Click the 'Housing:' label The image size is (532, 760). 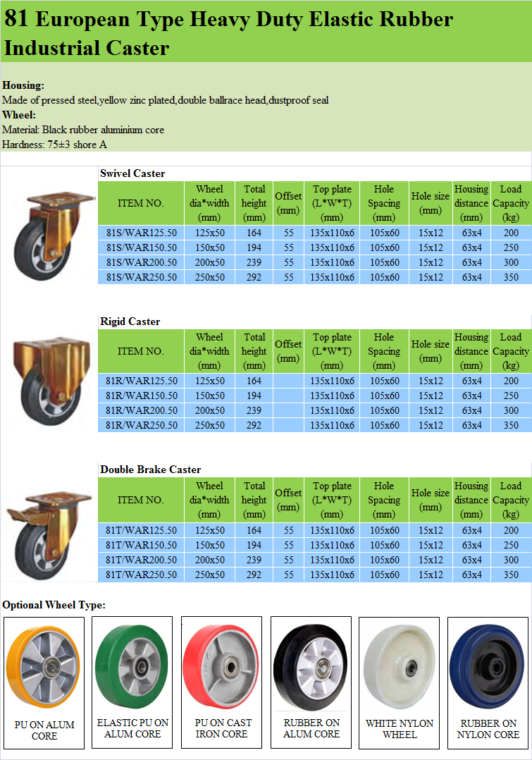pyautogui.click(x=23, y=85)
